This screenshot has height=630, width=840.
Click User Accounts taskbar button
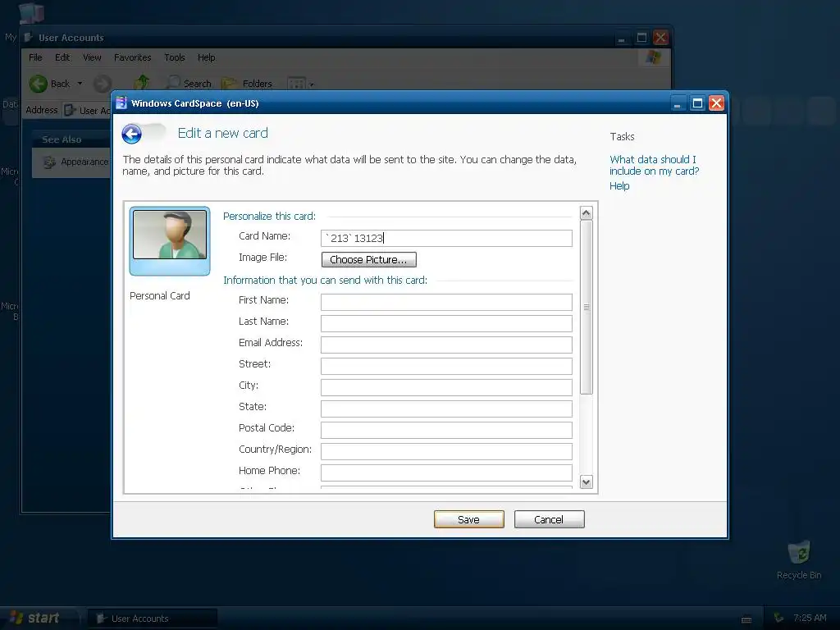tap(152, 619)
